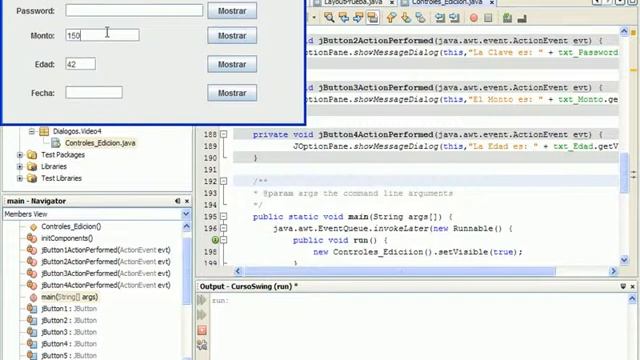Close the Navigator panel
640x360 pixels.
click(187, 201)
